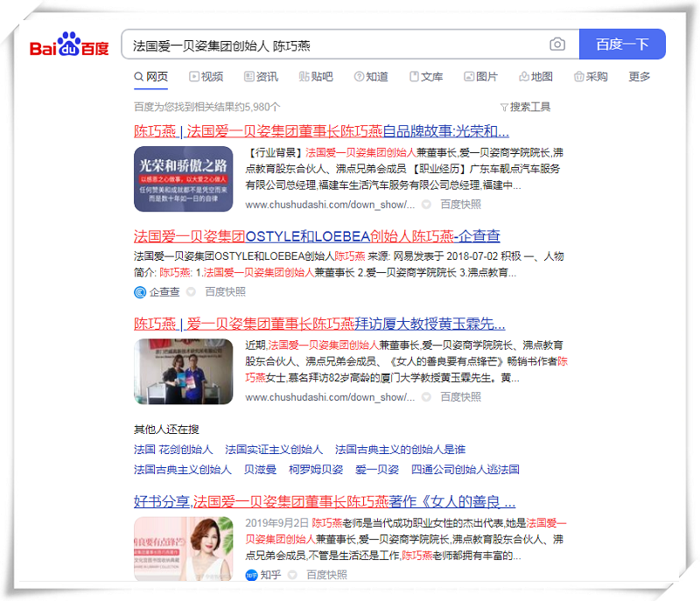700x601 pixels.
Task: Open the 贴吧 tab
Action: coord(315,77)
